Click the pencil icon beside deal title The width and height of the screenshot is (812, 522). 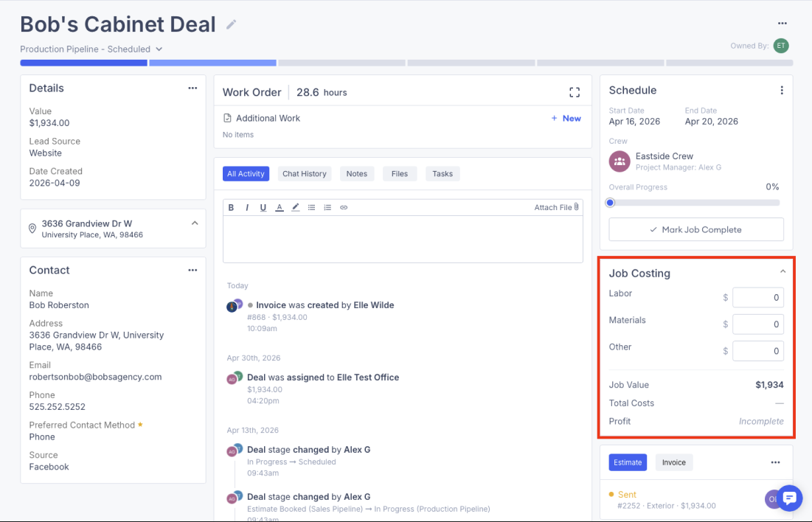[x=231, y=24]
